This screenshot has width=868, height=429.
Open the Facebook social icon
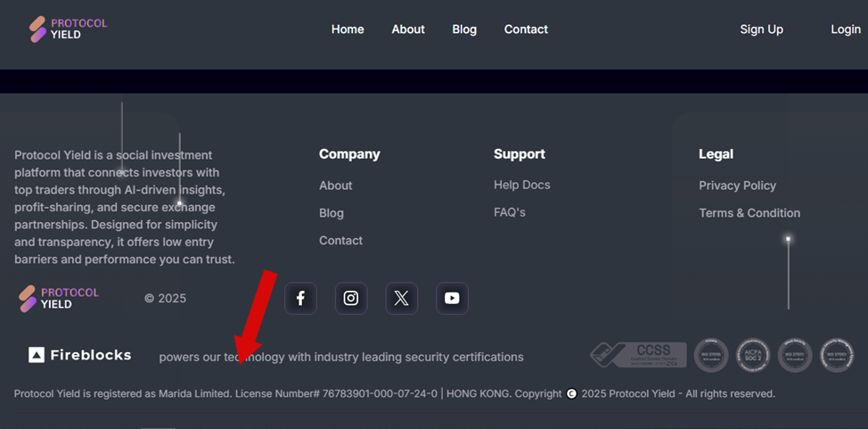(x=300, y=298)
